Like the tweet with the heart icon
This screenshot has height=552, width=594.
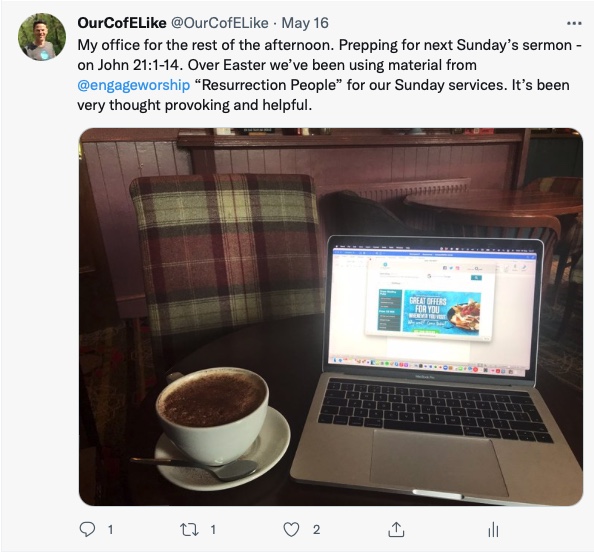pyautogui.click(x=291, y=530)
